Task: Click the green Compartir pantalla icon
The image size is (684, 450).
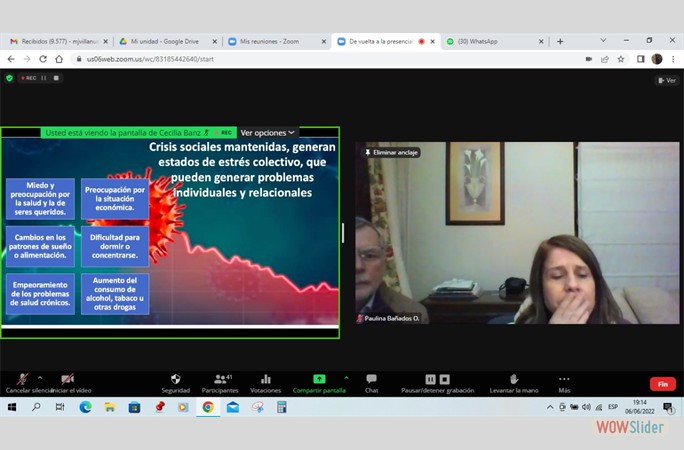Action: pos(319,380)
